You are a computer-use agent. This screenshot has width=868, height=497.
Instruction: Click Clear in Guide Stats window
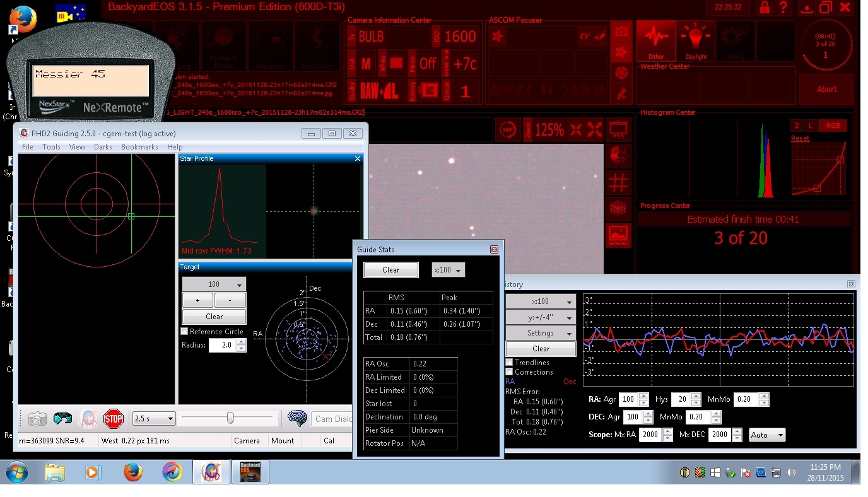pos(391,270)
